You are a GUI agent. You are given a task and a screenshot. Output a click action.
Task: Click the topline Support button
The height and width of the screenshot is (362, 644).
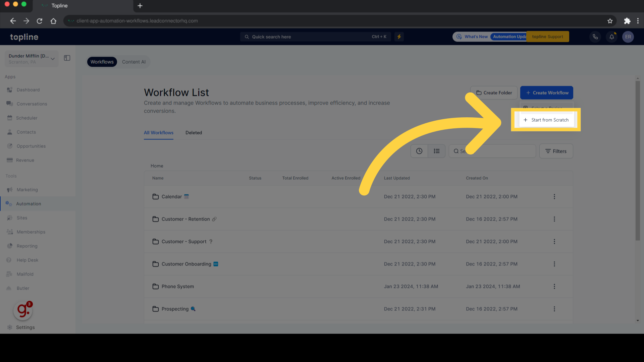coord(547,37)
